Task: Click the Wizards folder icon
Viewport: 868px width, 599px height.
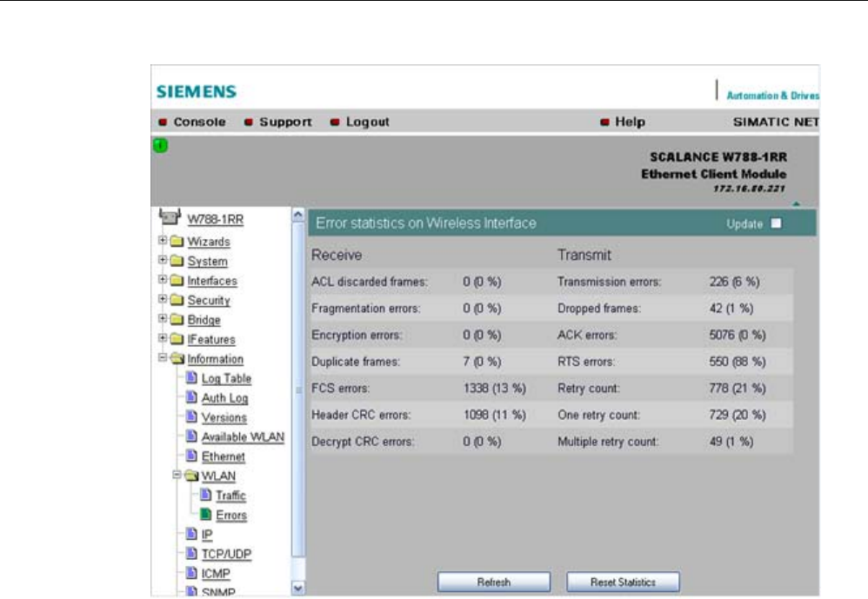Action: point(177,241)
